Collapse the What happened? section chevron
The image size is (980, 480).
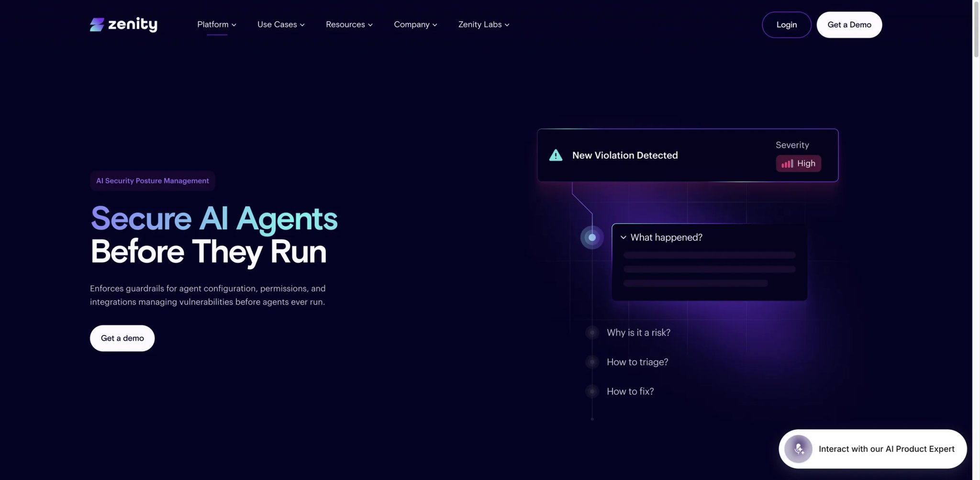click(x=623, y=237)
